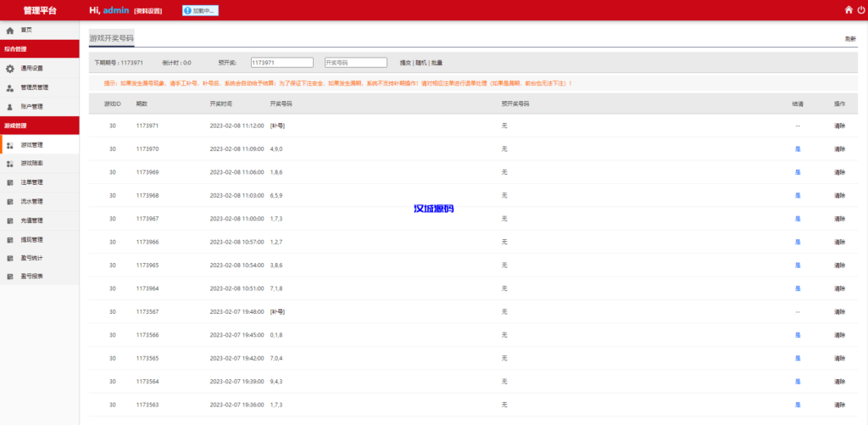Screen dimensions: 868x425
Task: Open the 资料设置 link beside admin
Action: coord(148,11)
